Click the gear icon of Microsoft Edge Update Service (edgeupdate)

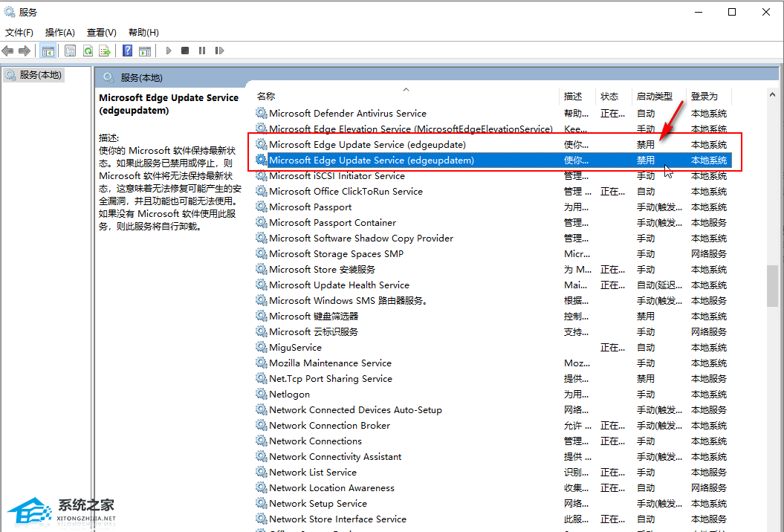tap(262, 144)
